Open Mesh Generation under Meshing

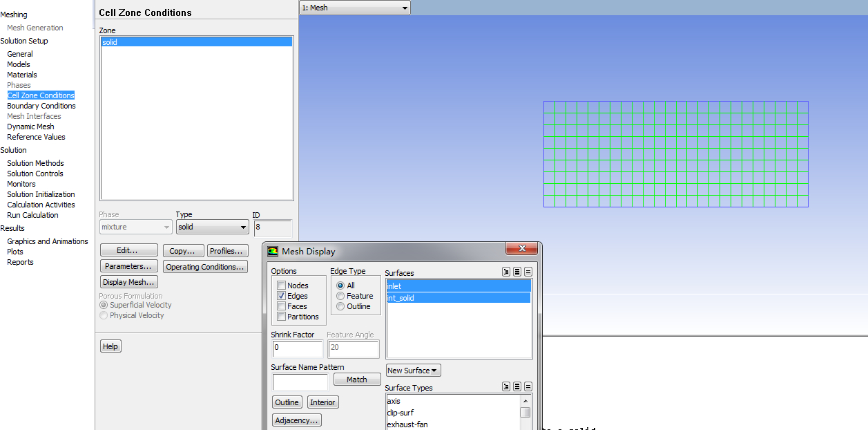click(x=35, y=28)
